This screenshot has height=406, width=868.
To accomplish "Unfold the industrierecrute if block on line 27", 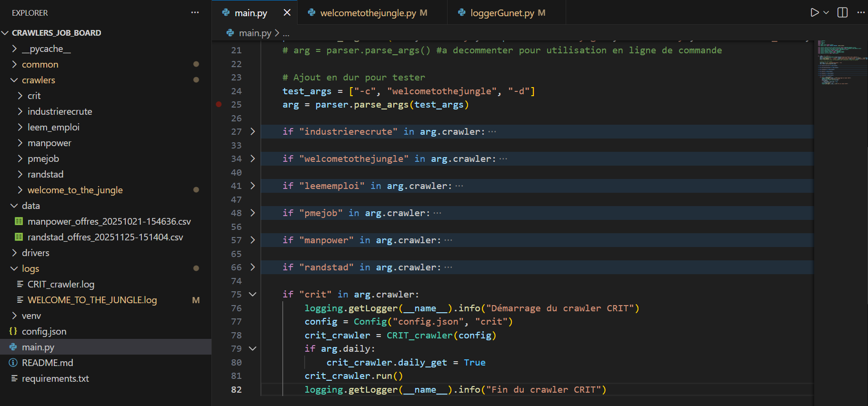I will pyautogui.click(x=253, y=131).
